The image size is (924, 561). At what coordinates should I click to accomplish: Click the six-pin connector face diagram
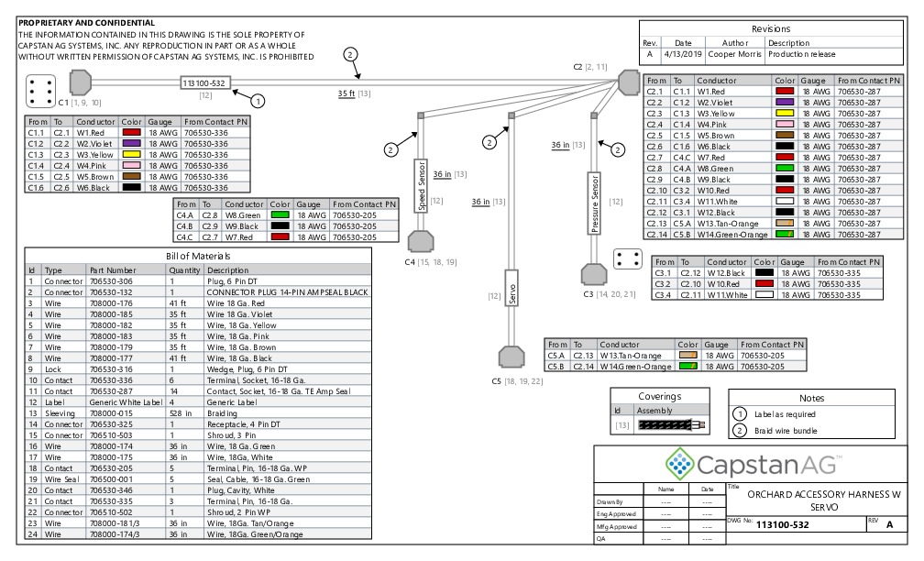point(39,91)
